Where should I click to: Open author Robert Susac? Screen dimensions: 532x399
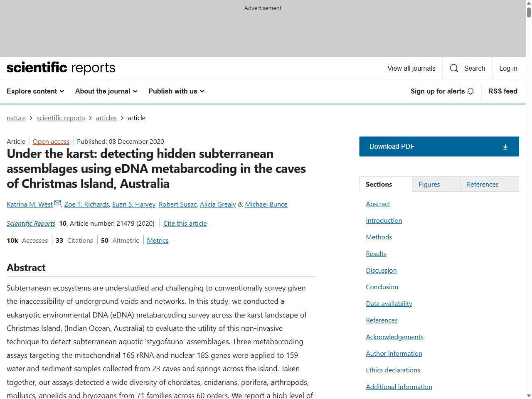click(177, 204)
